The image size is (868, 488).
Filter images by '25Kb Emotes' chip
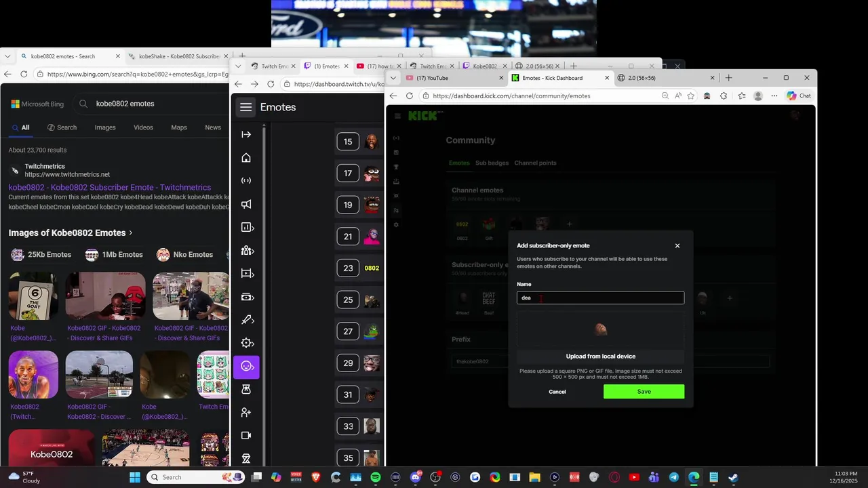point(41,255)
